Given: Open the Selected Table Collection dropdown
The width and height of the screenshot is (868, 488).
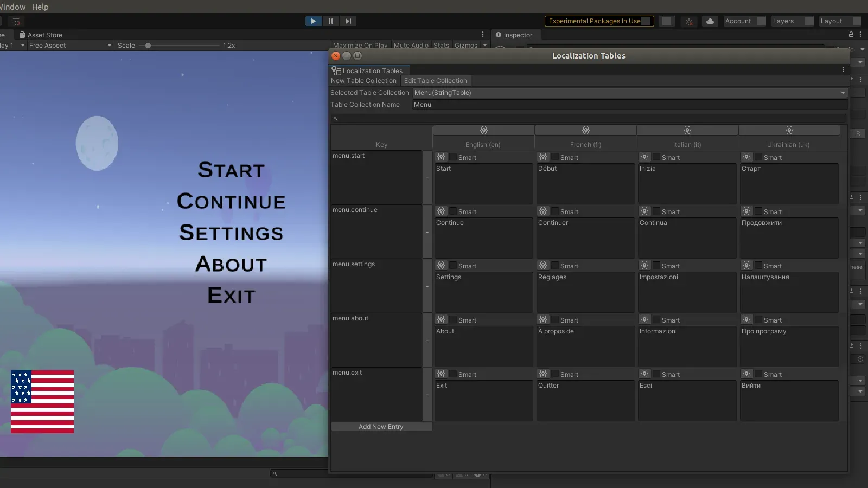Looking at the screenshot, I should click(629, 92).
